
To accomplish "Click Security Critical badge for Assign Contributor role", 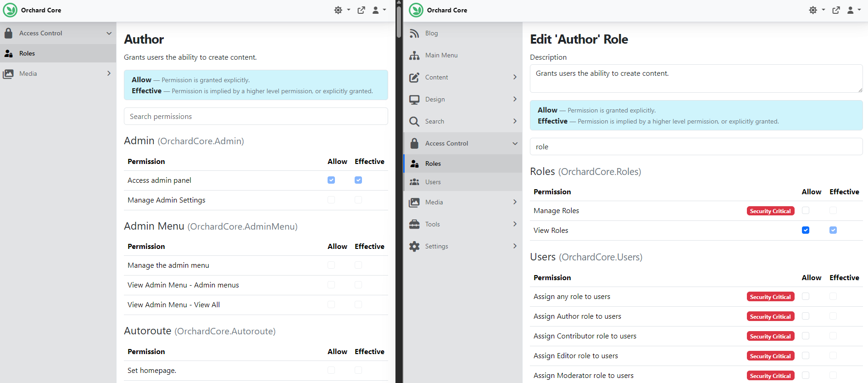I will click(770, 336).
